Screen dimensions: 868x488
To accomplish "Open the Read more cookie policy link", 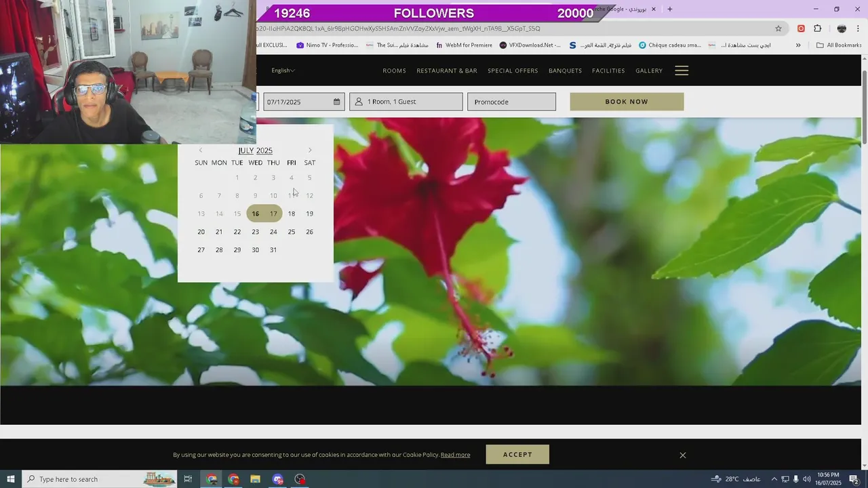I will pos(455,455).
